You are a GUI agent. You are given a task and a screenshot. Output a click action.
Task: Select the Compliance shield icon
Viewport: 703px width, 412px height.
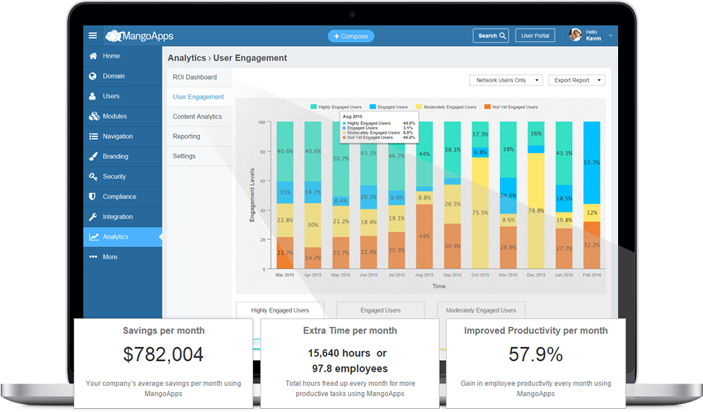[92, 196]
